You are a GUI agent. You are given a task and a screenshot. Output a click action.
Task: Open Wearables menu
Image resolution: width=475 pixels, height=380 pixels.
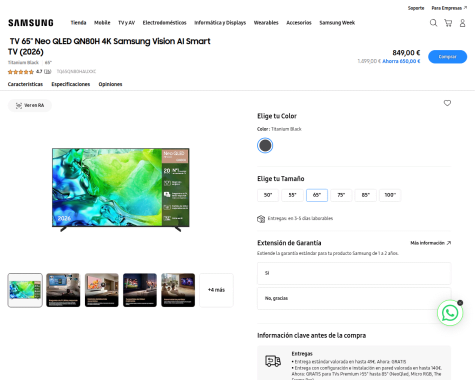[266, 23]
